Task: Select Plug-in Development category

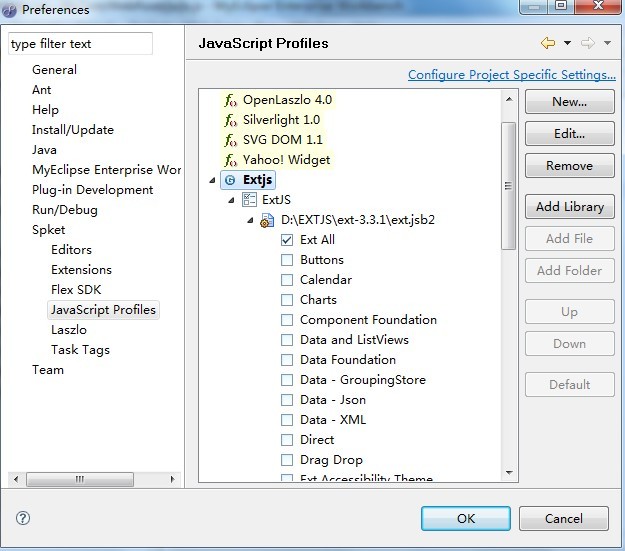Action: 92,190
